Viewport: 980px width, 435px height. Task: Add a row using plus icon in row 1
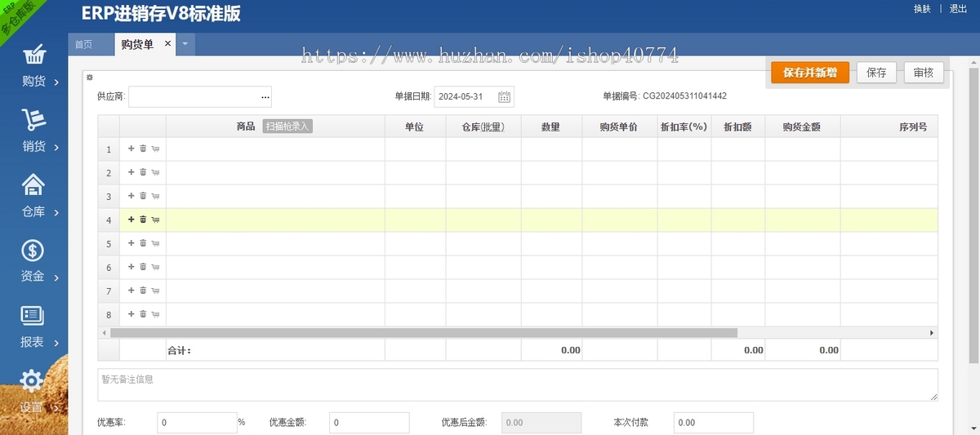(131, 149)
